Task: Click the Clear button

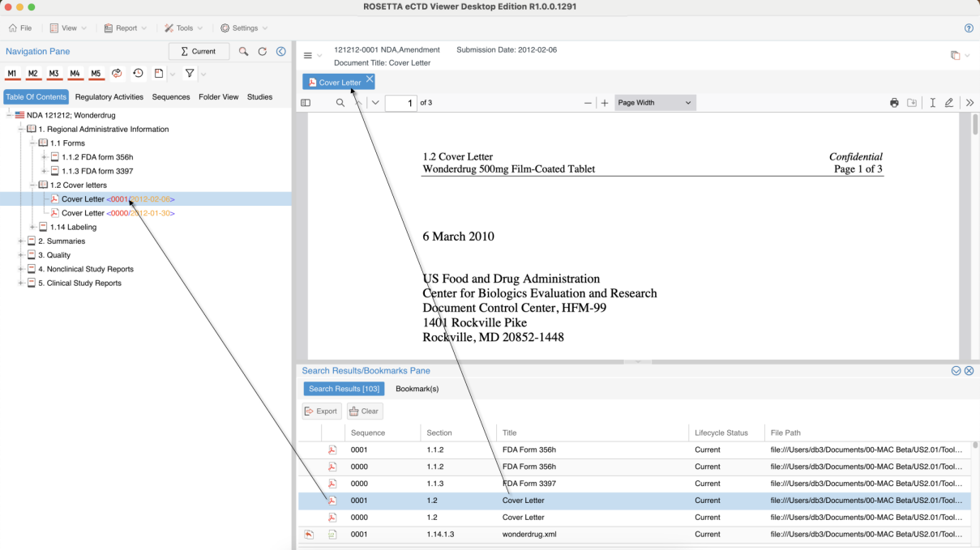Action: [365, 411]
